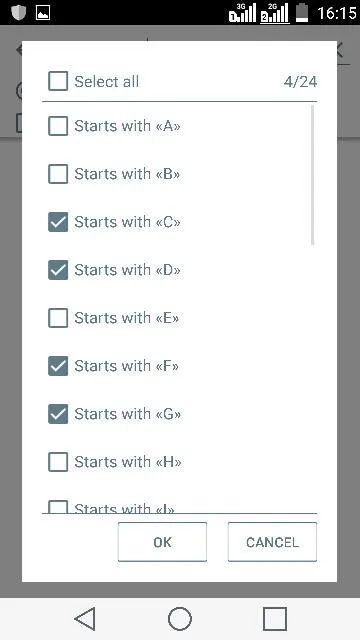Tap the 2G signal strength icon
The image size is (360, 640).
click(x=275, y=13)
